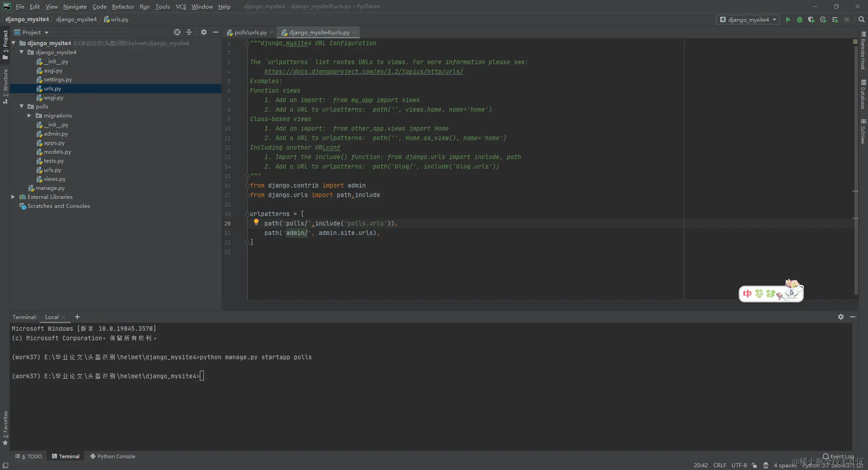Add a new terminal session
This screenshot has height=470, width=868.
click(77, 317)
